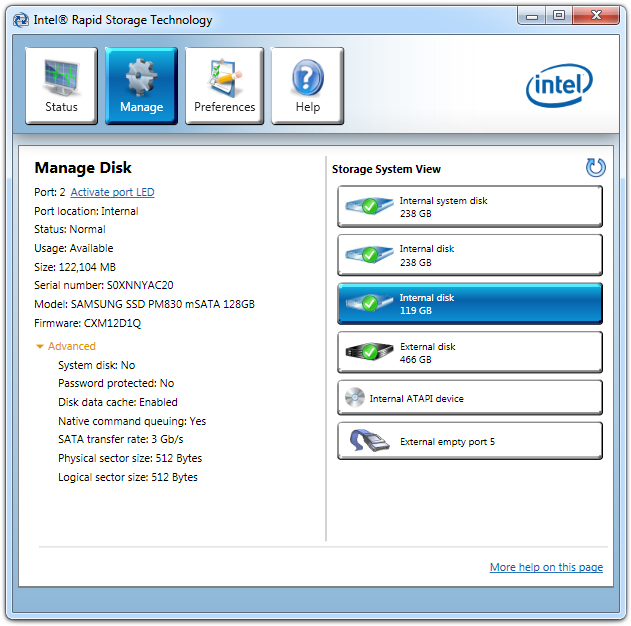Click the Model SAMSUNG SSD PM830 text
This screenshot has width=631, height=626.
click(144, 304)
